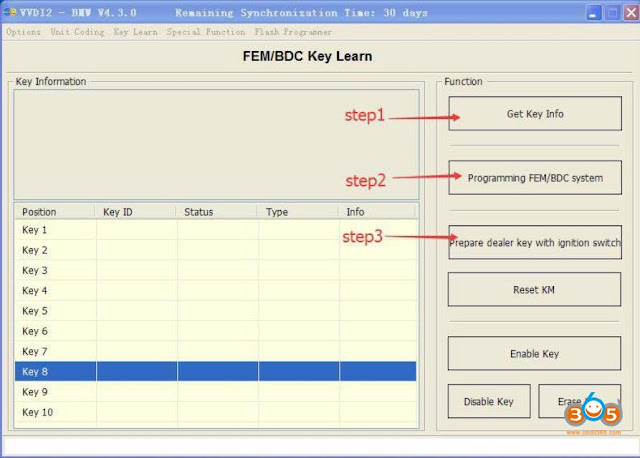The image size is (640, 458).
Task: Open the Flash Programmer menu
Action: [293, 32]
